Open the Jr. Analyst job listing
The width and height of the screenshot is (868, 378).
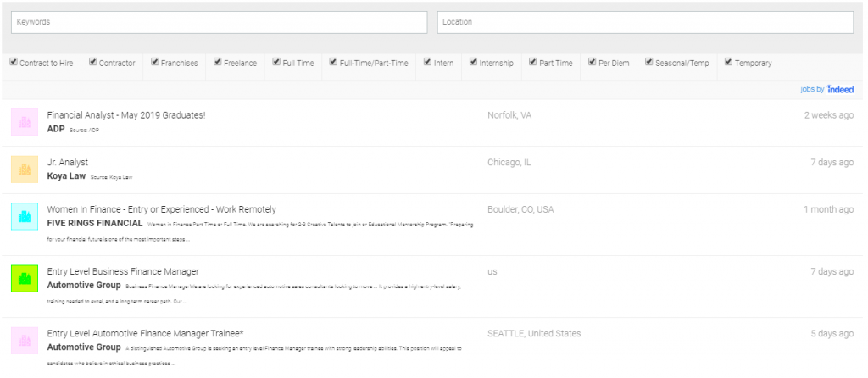(x=68, y=162)
